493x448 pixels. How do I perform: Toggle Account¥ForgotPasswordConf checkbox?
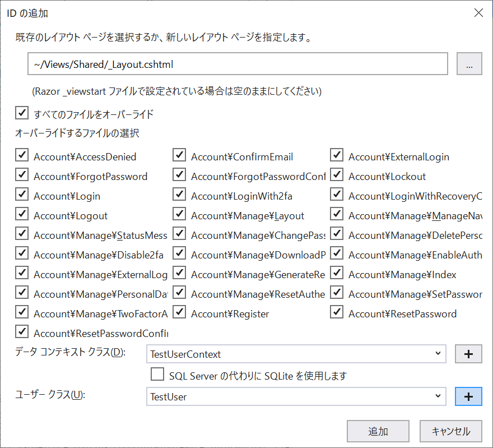tap(179, 174)
